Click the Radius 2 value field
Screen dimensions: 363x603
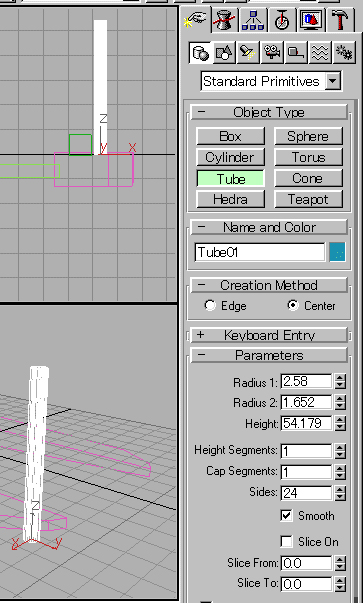click(306, 402)
